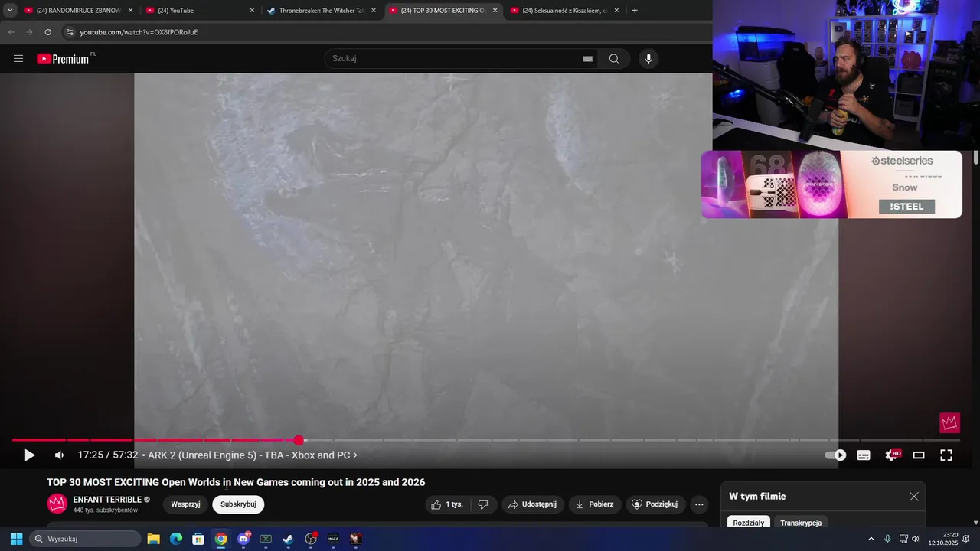This screenshot has height=551, width=980.
Task: Open Microsoft Edge from taskbar
Action: (x=175, y=539)
